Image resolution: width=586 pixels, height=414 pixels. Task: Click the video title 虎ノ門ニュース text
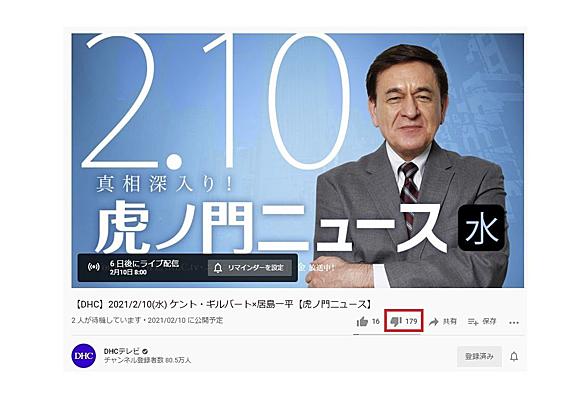pos(222,305)
